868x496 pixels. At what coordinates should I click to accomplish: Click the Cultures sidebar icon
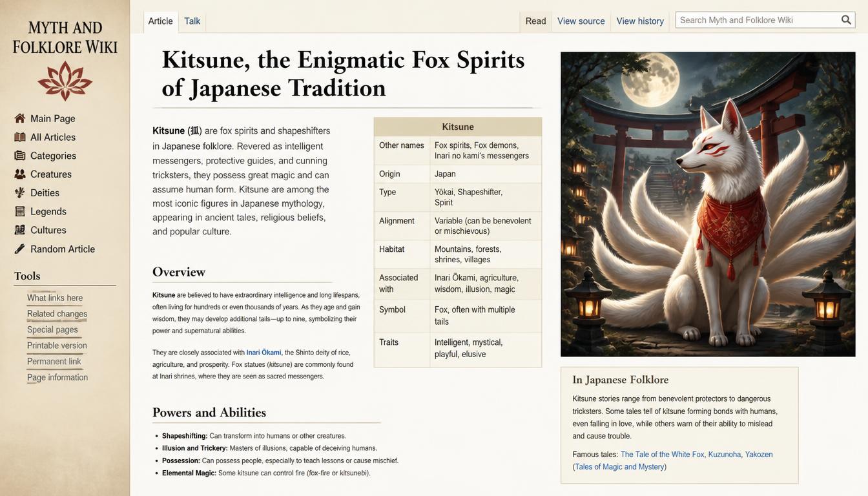[x=20, y=230]
